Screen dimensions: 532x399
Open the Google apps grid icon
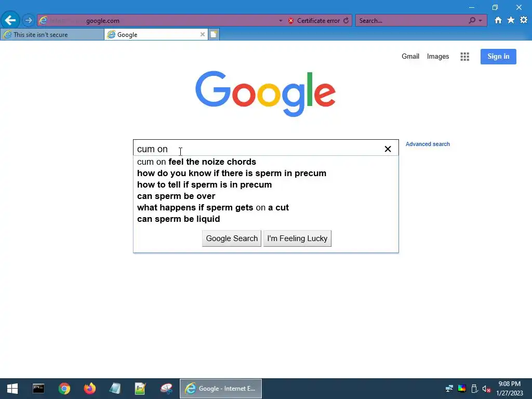[464, 57]
